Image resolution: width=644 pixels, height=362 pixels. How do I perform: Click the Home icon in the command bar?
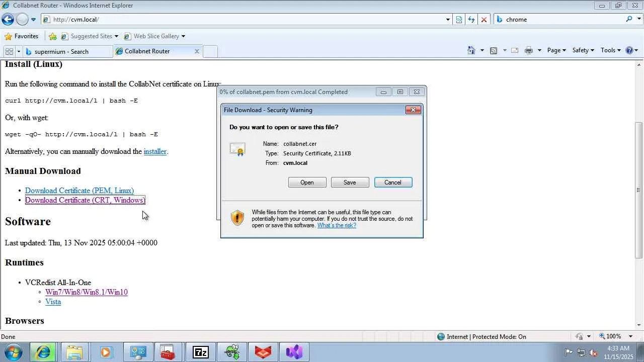click(x=471, y=50)
